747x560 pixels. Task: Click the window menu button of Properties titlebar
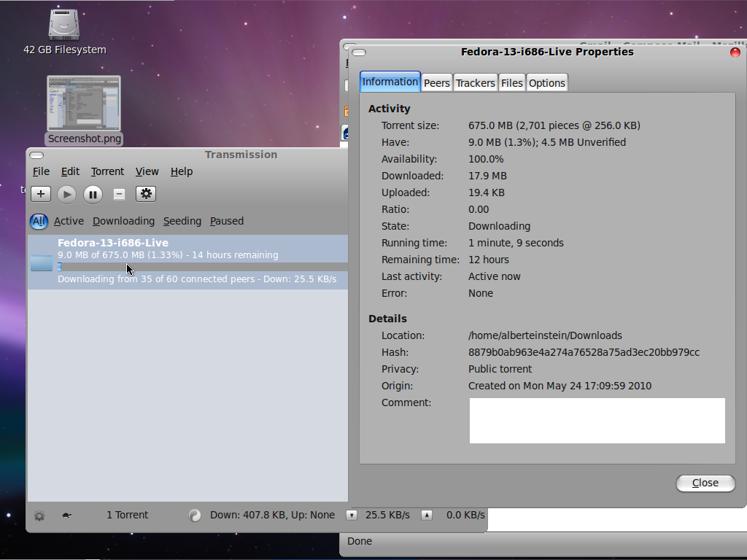(x=359, y=52)
